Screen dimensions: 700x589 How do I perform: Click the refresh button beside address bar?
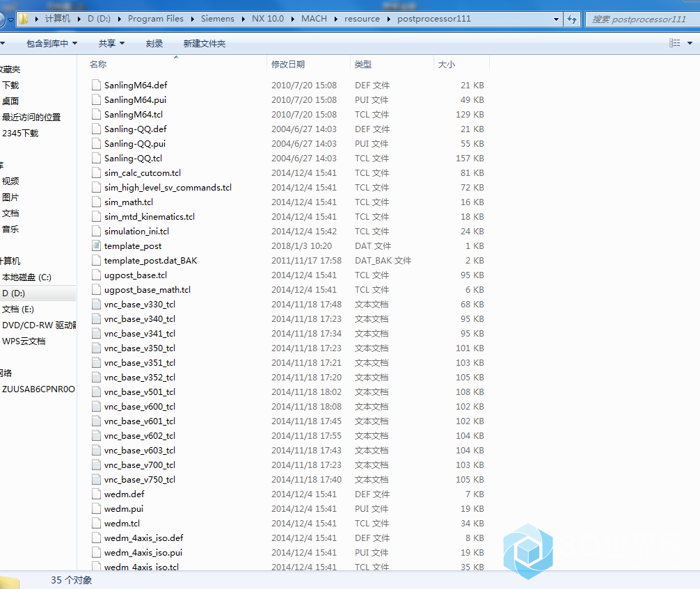[x=572, y=19]
